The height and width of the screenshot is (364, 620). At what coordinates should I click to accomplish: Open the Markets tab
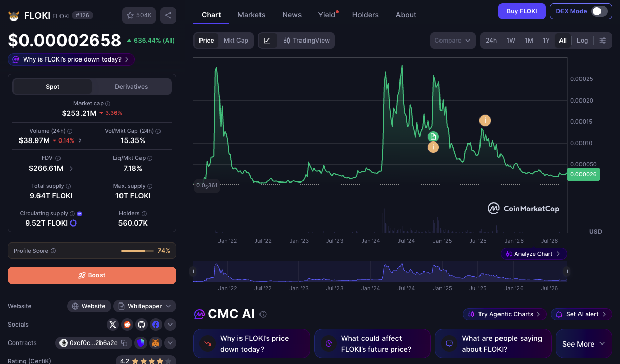click(251, 15)
